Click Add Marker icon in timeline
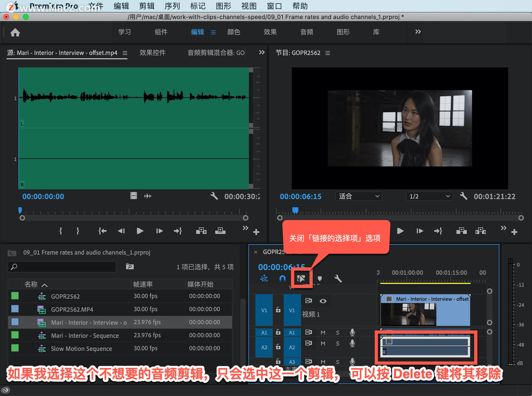532x396 pixels. click(320, 278)
